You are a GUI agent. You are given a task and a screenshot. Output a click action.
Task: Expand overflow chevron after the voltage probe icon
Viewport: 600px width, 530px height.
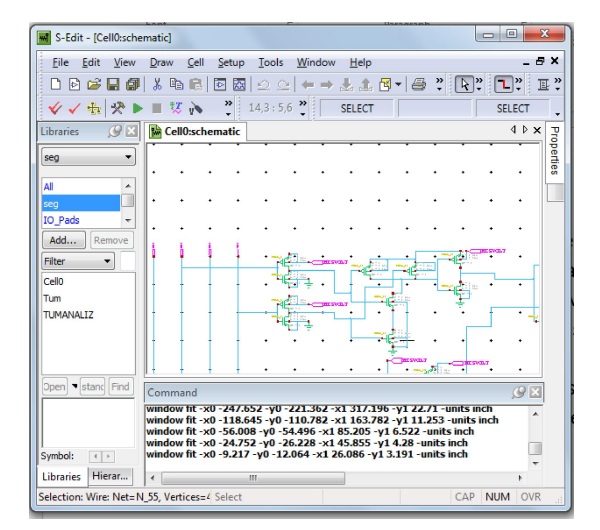(x=228, y=108)
